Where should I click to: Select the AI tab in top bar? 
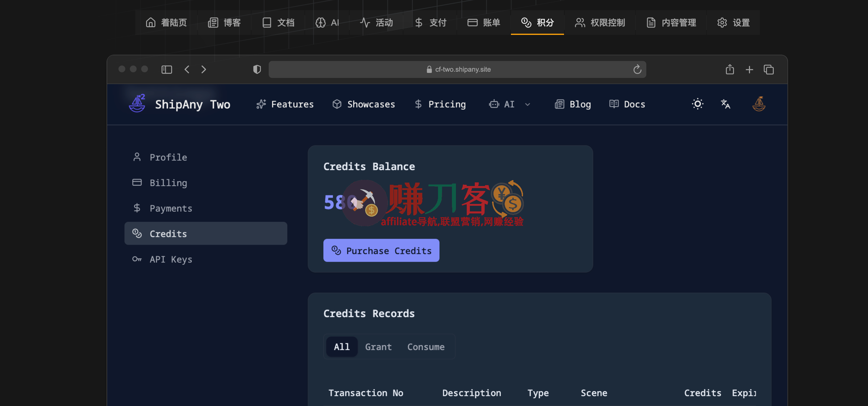click(327, 23)
